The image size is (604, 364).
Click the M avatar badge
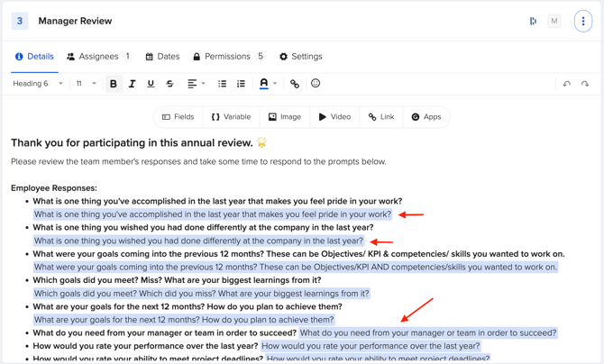554,21
